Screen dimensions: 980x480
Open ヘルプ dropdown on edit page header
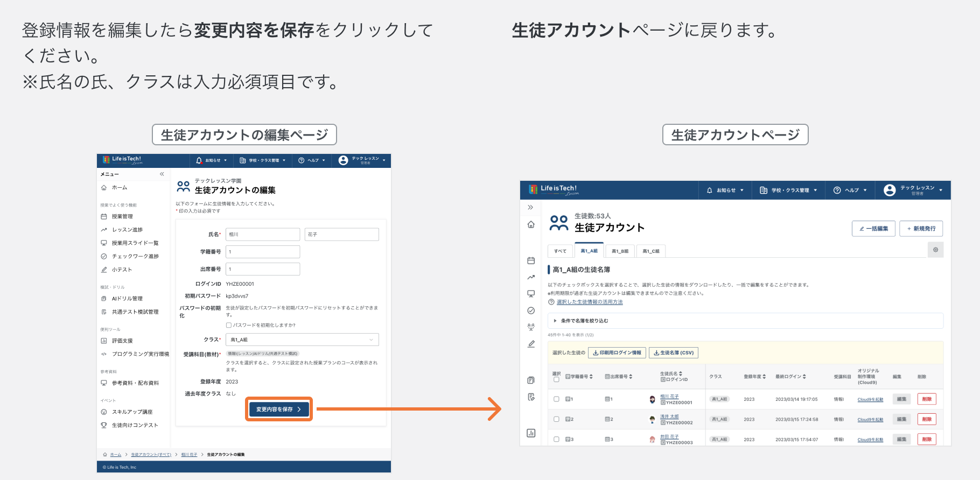pos(312,160)
